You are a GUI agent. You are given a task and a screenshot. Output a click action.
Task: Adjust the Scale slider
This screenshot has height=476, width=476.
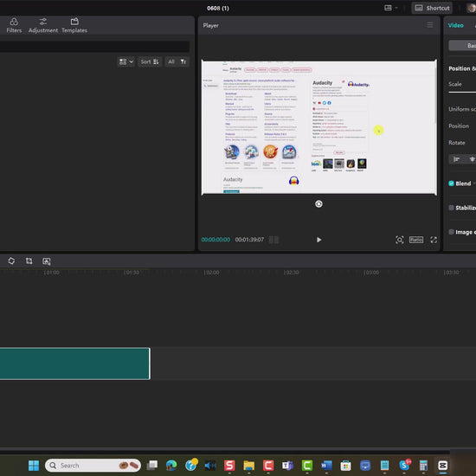[x=462, y=92]
